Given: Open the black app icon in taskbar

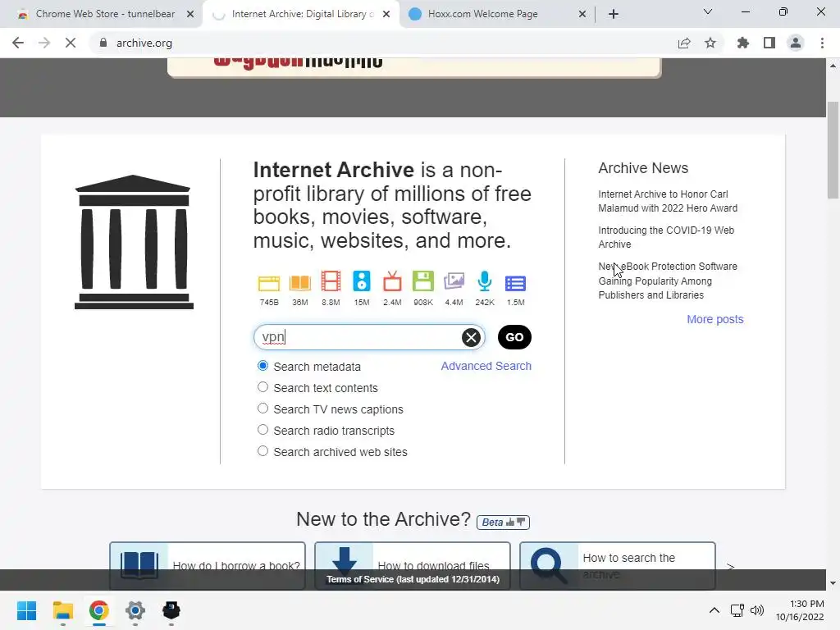Looking at the screenshot, I should point(171,610).
